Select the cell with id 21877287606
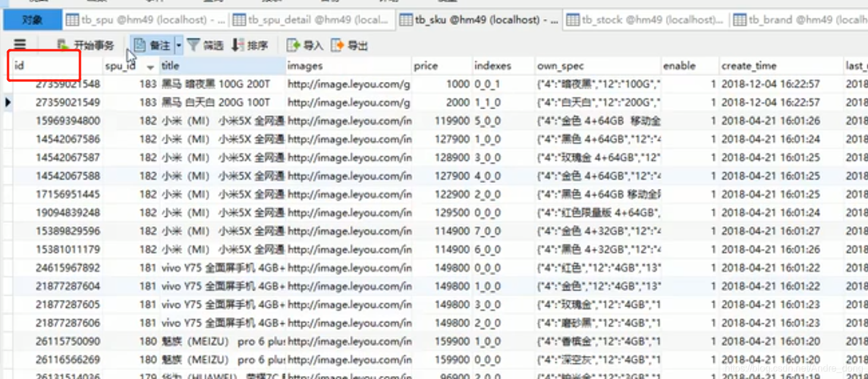Image resolution: width=868 pixels, height=379 pixels. 57,323
